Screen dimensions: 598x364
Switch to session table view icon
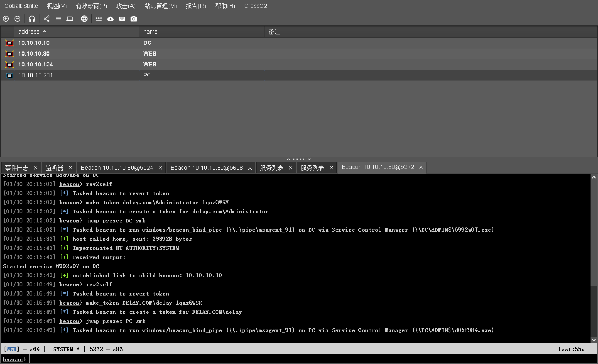(58, 19)
